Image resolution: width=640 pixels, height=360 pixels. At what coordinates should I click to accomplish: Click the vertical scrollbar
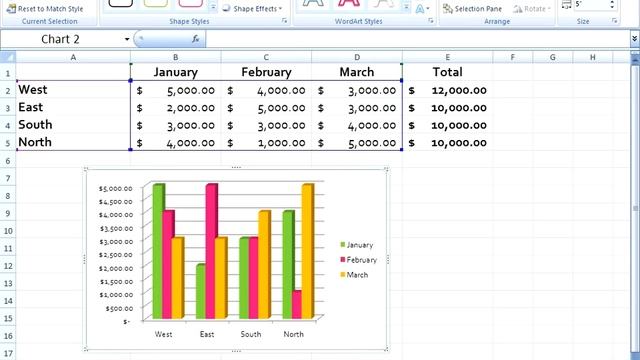[x=635, y=208]
